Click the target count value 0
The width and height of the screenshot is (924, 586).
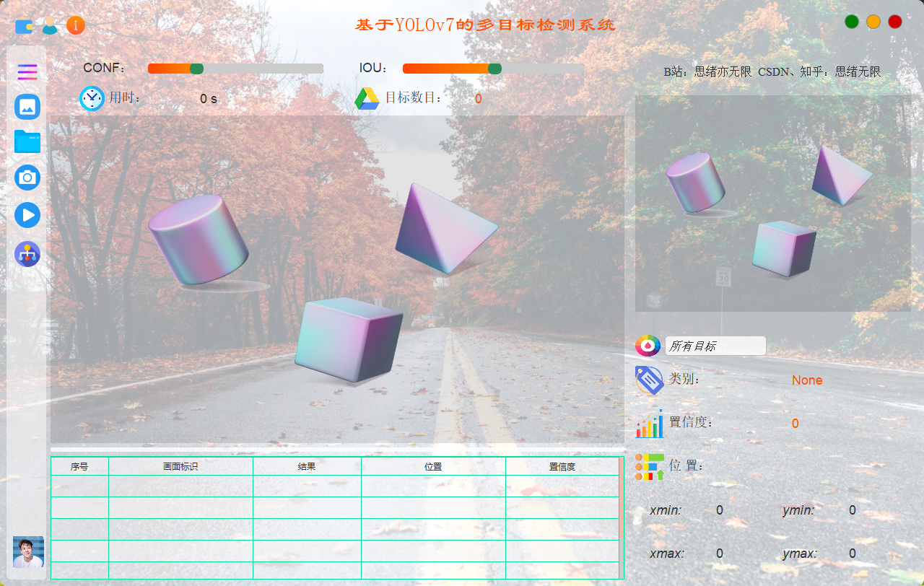click(x=479, y=99)
